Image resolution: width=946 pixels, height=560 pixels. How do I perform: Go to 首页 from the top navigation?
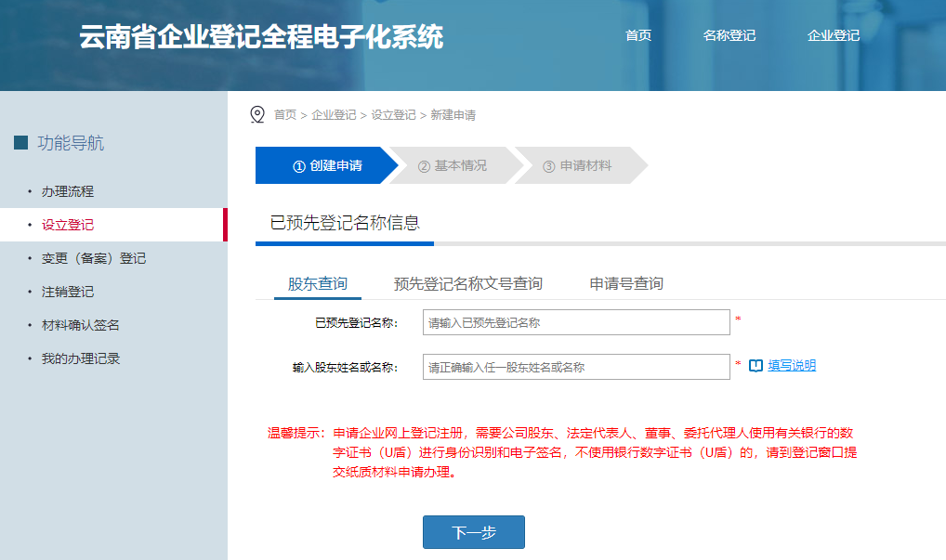638,35
